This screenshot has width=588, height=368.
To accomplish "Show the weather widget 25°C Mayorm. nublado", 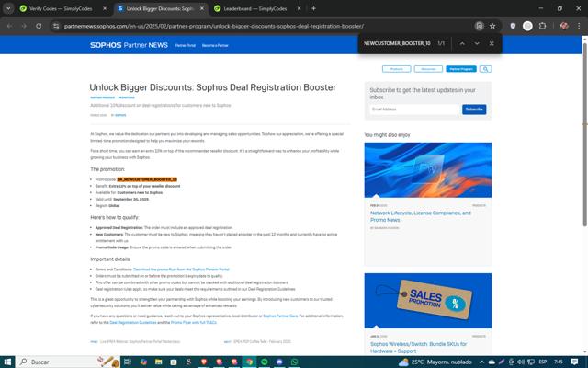I will tap(435, 362).
